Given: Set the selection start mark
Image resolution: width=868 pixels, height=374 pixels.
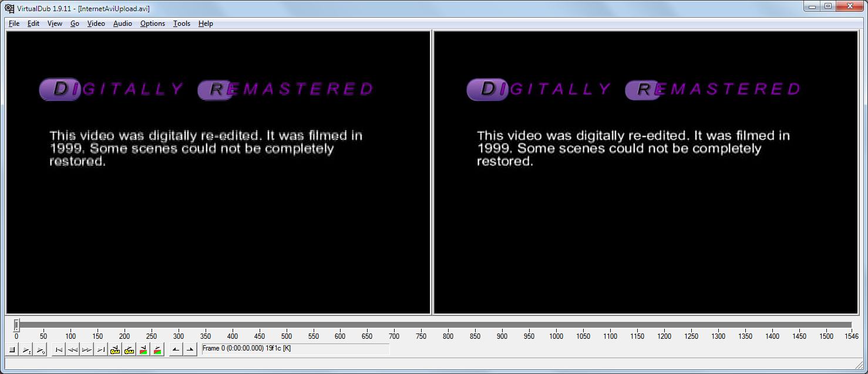Looking at the screenshot, I should click(x=176, y=349).
